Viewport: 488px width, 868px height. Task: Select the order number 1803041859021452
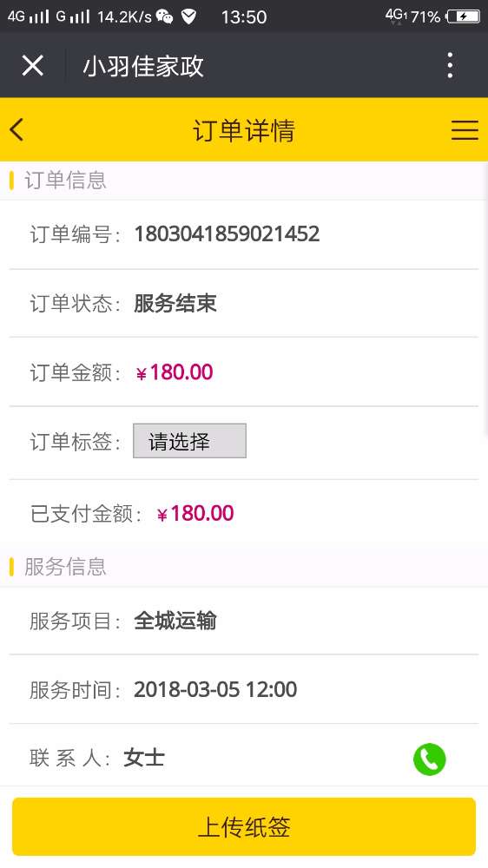point(228,234)
